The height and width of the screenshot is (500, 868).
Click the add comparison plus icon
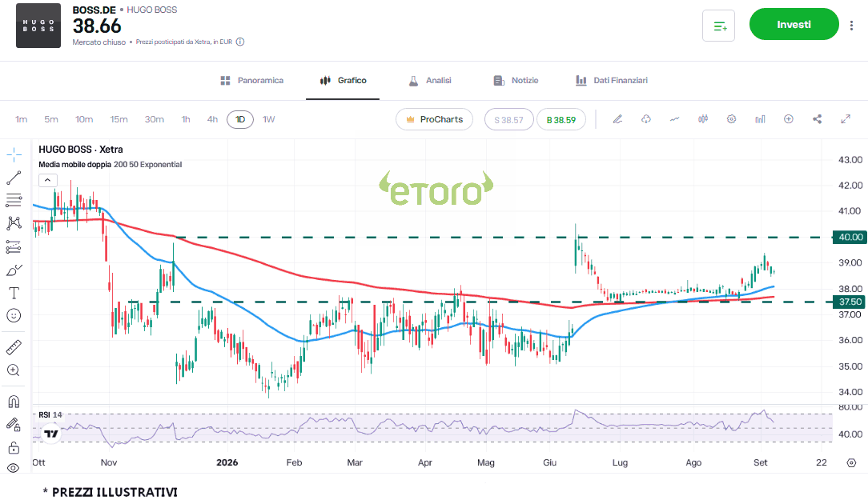789,119
